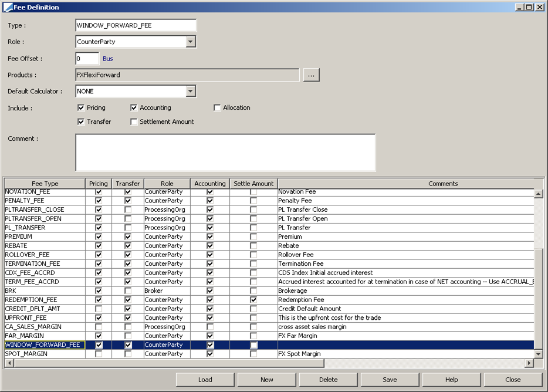Viewport: 548px width, 392px height.
Task: Click the Settle Amount column header
Action: [253, 184]
